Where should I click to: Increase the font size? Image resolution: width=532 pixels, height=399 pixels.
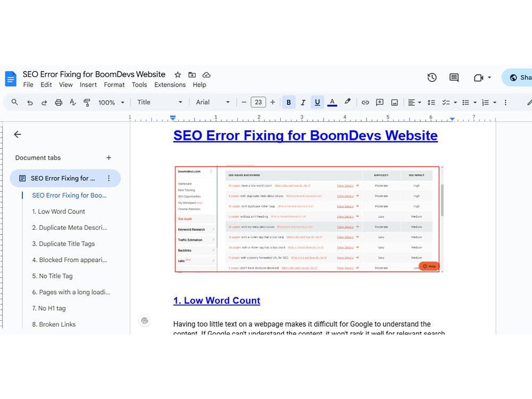tap(272, 102)
